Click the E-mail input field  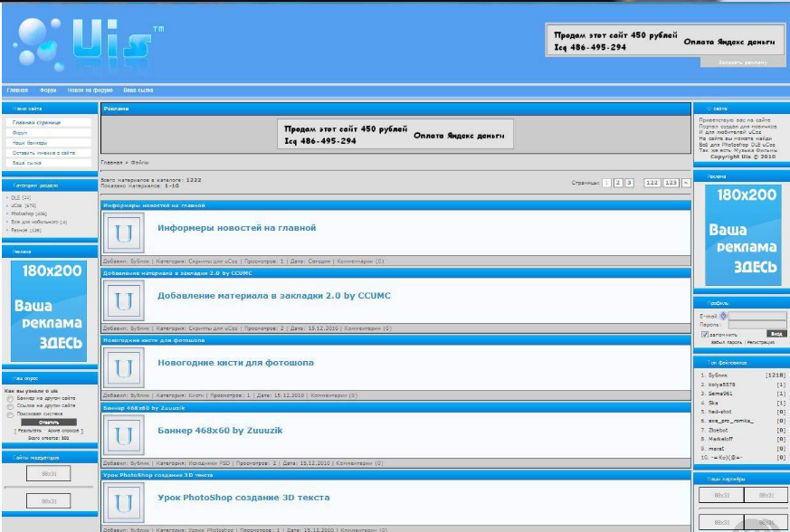[x=757, y=315]
